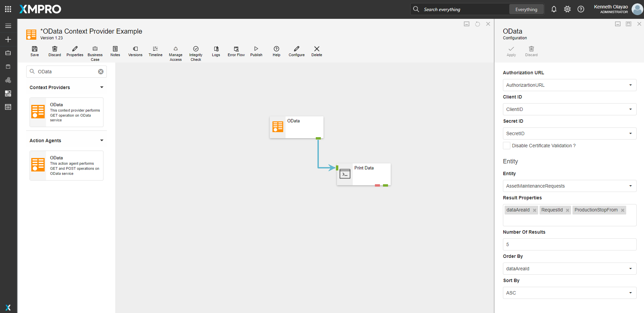
Task: Click the Everything search scope button
Action: pyautogui.click(x=526, y=9)
